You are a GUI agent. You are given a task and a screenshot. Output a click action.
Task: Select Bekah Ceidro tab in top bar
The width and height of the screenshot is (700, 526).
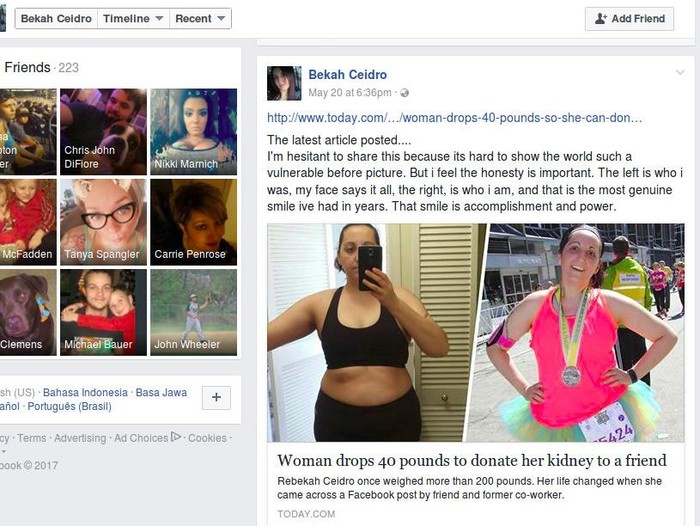tap(56, 19)
